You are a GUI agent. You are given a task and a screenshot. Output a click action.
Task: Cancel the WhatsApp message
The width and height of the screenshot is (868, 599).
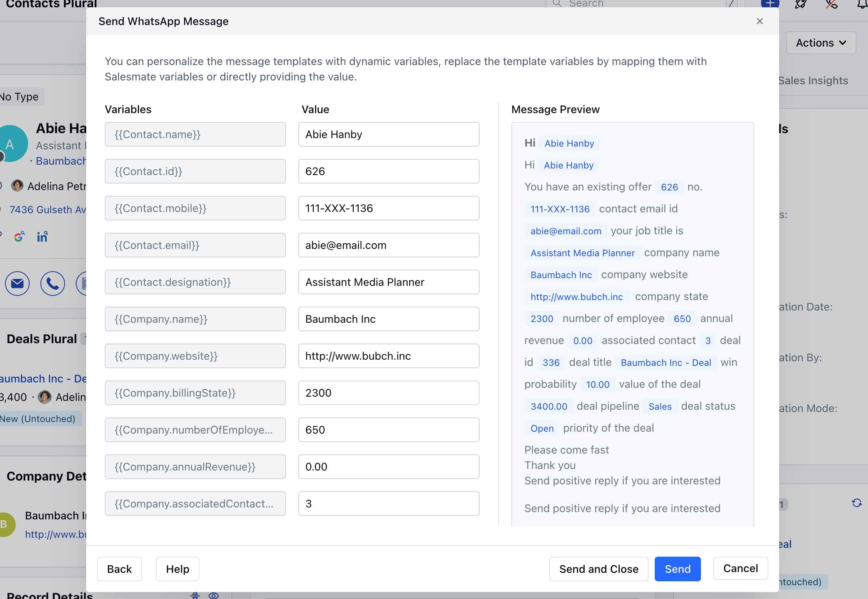(x=740, y=568)
